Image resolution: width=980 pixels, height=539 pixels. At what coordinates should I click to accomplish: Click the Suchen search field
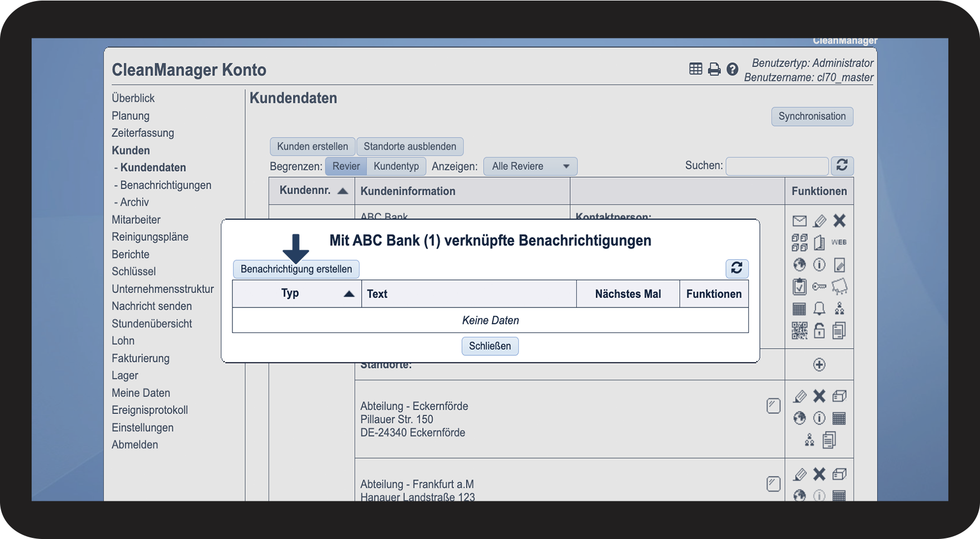point(777,166)
